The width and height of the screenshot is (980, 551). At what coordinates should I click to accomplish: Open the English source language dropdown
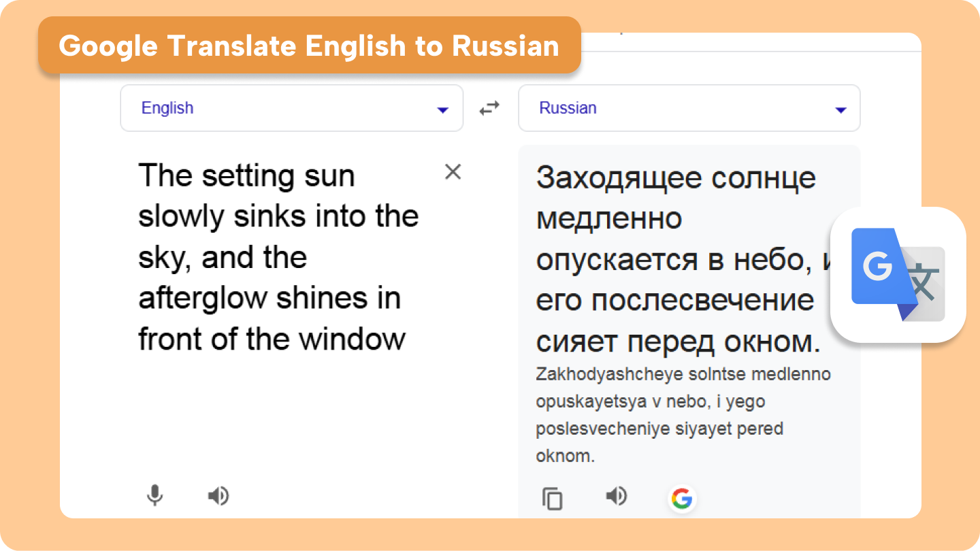291,107
